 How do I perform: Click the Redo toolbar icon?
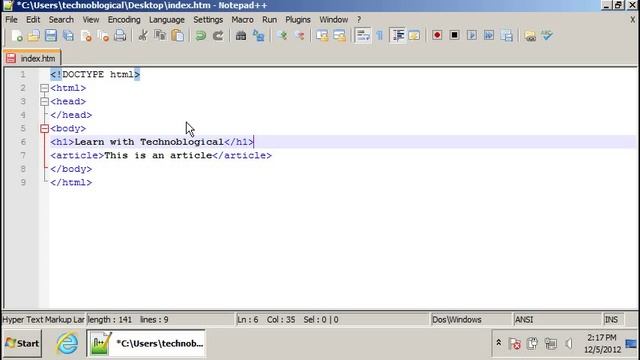[218, 36]
